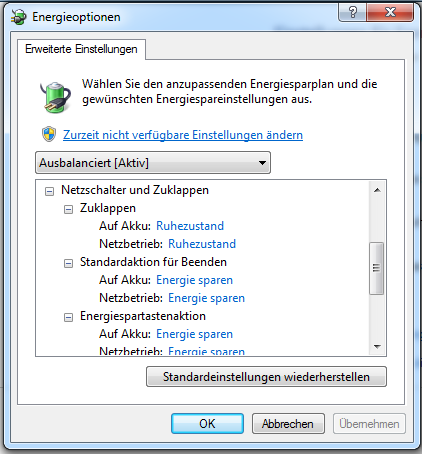Select Zuklappen 'Netzbetrieb: Ruhezustand' value

[x=202, y=244]
